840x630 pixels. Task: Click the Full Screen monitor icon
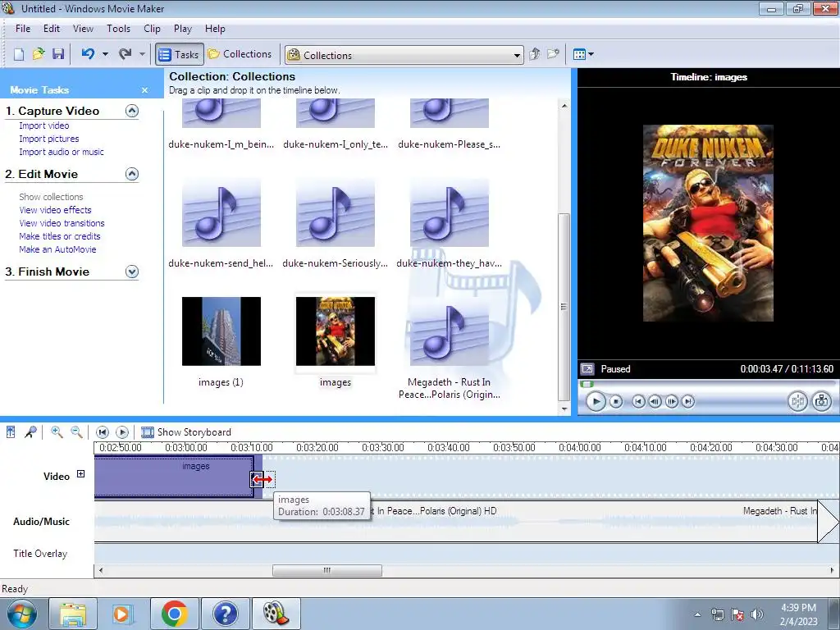coord(587,369)
